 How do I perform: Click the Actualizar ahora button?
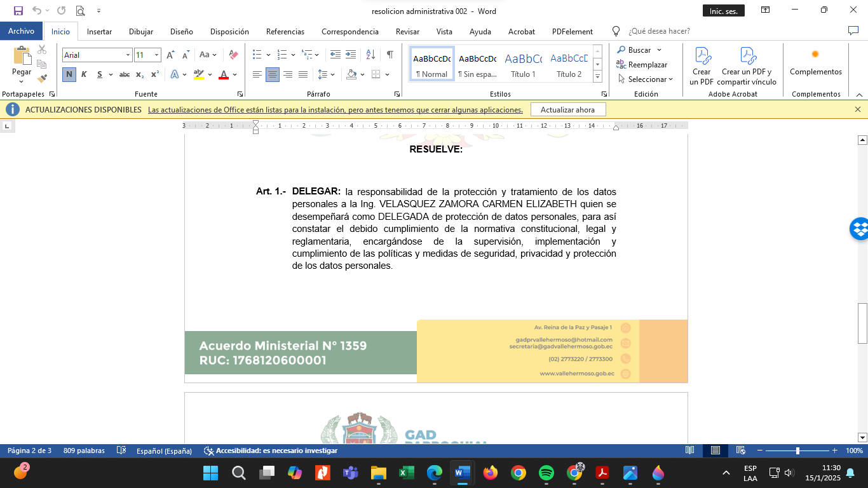[x=567, y=110]
